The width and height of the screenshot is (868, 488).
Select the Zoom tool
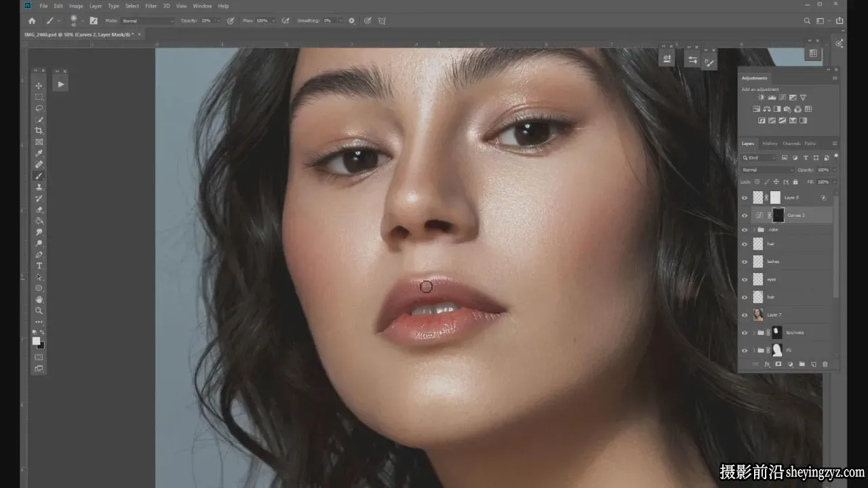pyautogui.click(x=39, y=310)
